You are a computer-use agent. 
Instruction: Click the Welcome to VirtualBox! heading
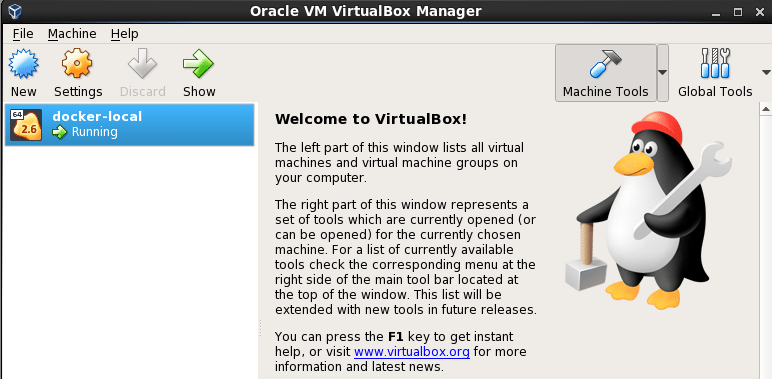click(370, 119)
